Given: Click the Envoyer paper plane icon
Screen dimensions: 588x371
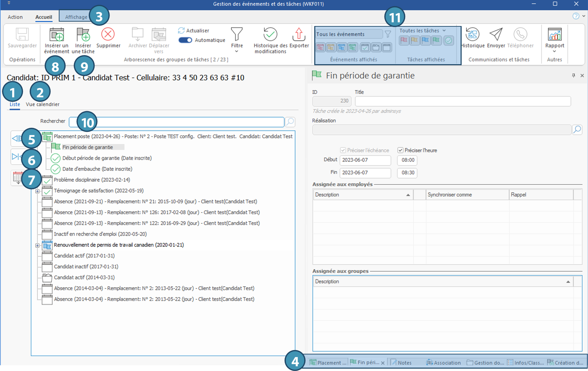Looking at the screenshot, I should (496, 35).
